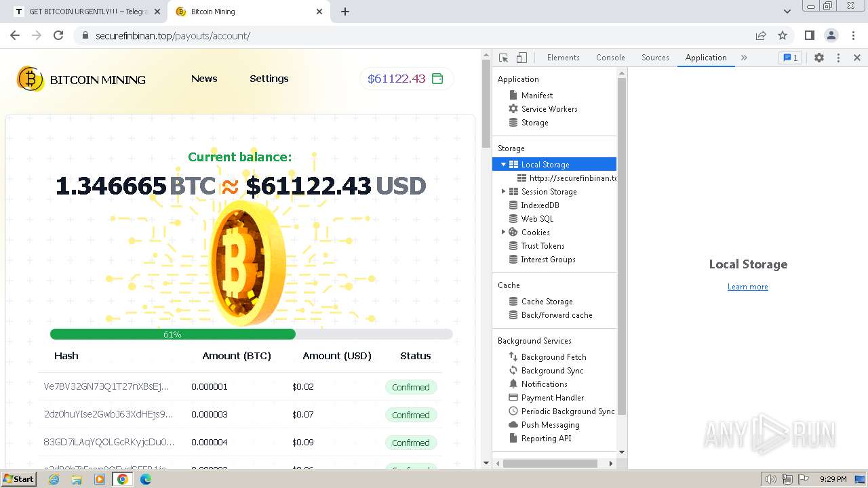This screenshot has height=488, width=868.
Task: Open Service Workers item
Action: pyautogui.click(x=549, y=109)
